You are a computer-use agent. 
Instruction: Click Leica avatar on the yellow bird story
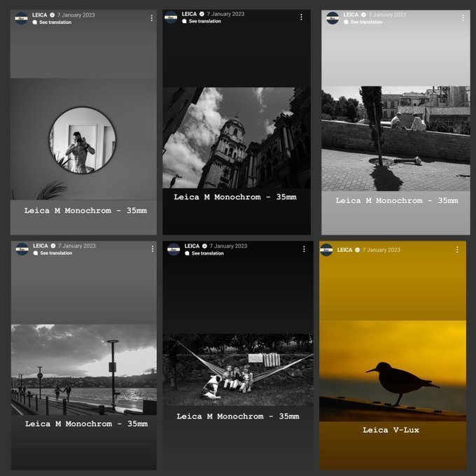[326, 250]
